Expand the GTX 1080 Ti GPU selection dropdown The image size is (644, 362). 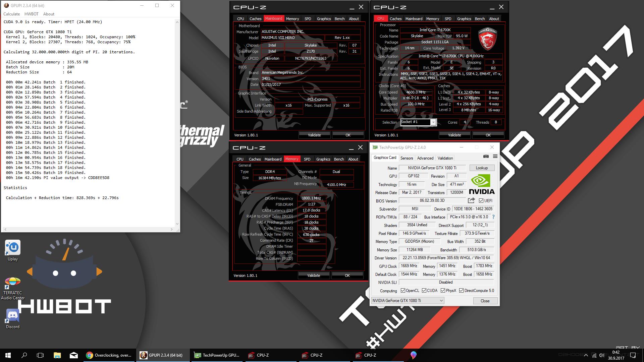coord(408,301)
